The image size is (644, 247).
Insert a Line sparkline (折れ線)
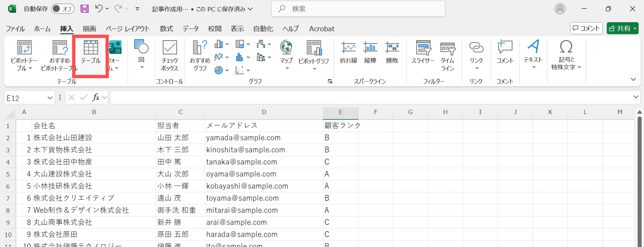click(348, 52)
